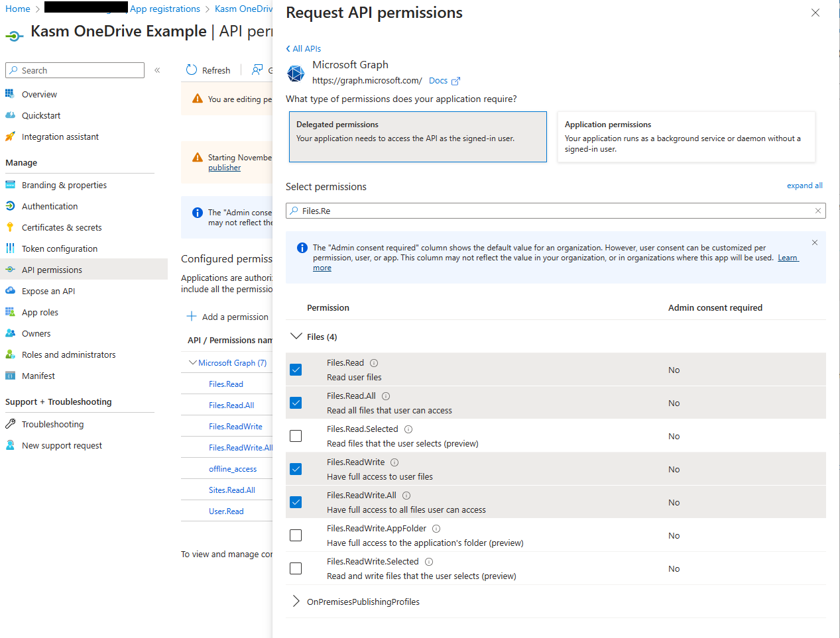This screenshot has height=638, width=840.
Task: Click the Expose an API sidebar icon
Action: 11,290
